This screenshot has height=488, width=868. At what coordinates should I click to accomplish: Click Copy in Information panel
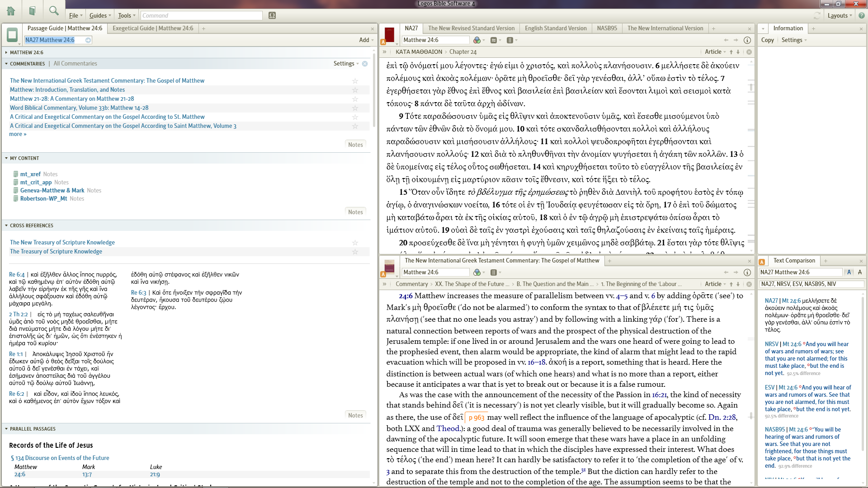point(767,40)
